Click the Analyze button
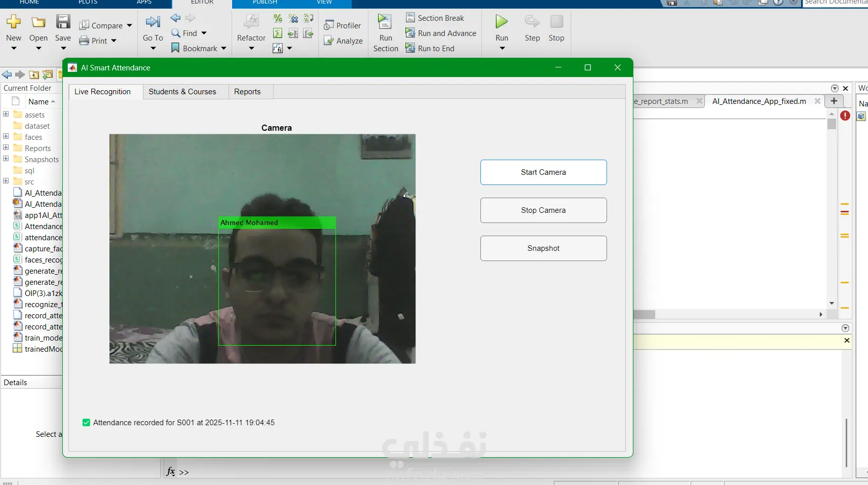Viewport: 868px width, 485px height. 343,41
